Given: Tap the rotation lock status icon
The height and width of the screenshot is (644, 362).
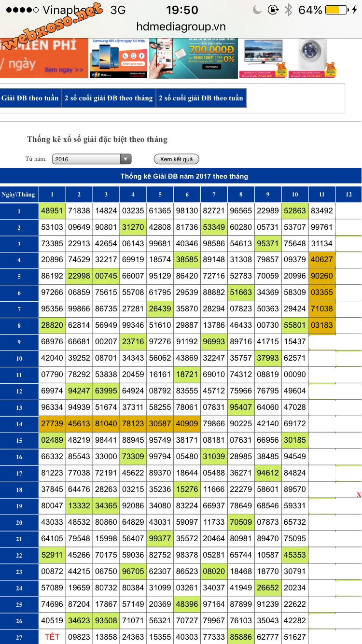Looking at the screenshot, I should coord(273,10).
